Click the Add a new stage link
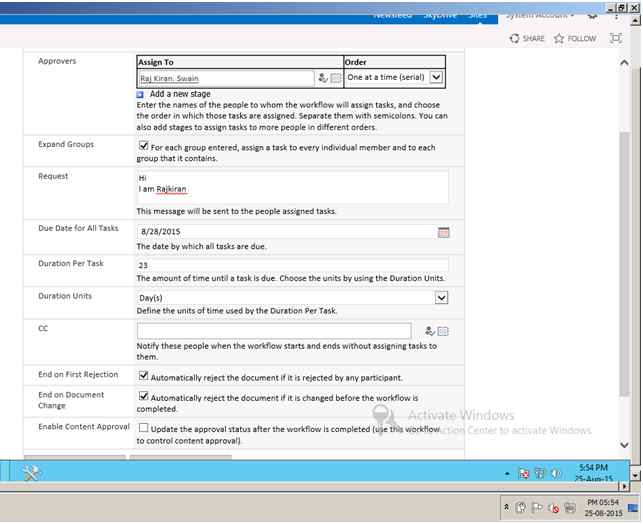 (x=180, y=94)
